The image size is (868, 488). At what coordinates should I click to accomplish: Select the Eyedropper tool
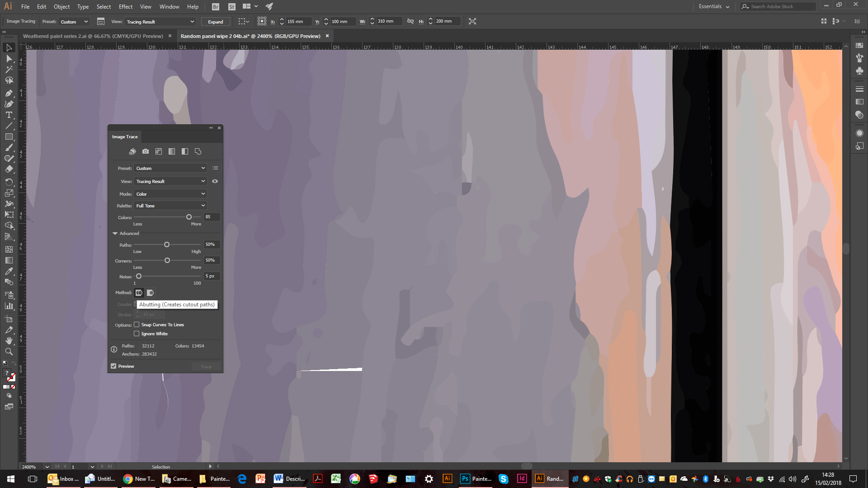click(9, 271)
